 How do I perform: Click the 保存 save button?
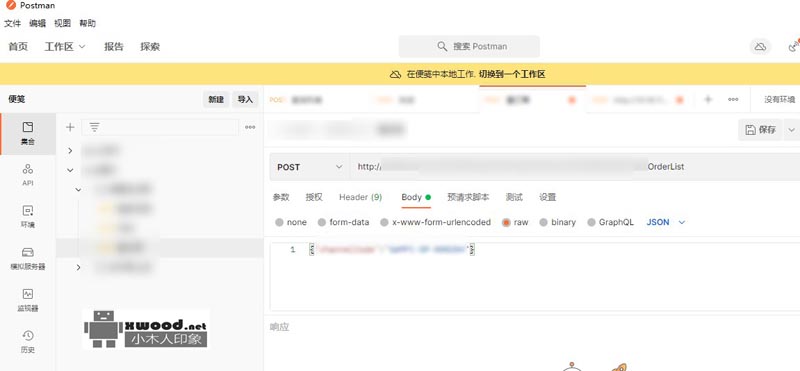coord(760,130)
